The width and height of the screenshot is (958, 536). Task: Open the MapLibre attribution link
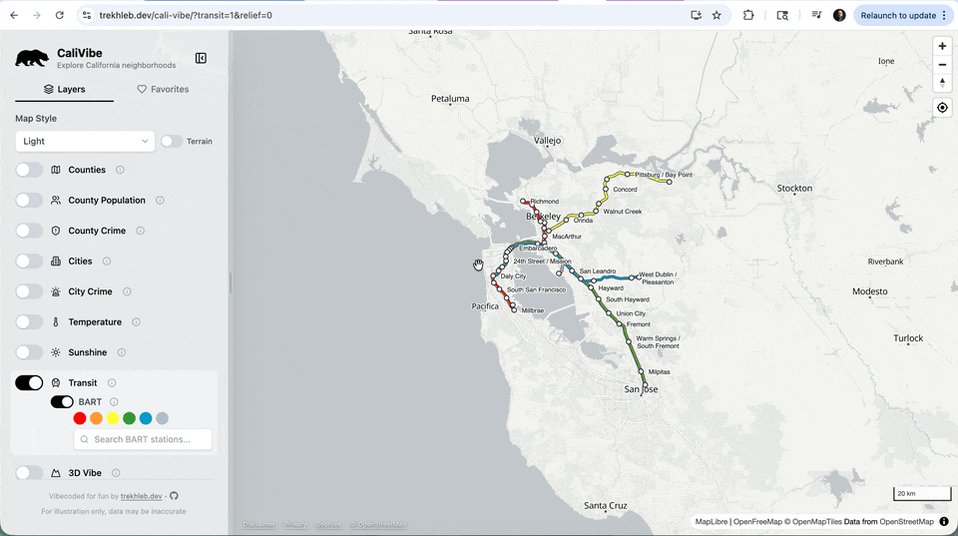[x=711, y=521]
